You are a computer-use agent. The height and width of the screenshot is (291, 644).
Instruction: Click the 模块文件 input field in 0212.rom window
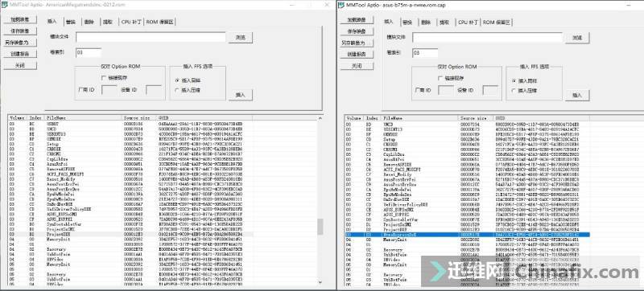coord(151,37)
